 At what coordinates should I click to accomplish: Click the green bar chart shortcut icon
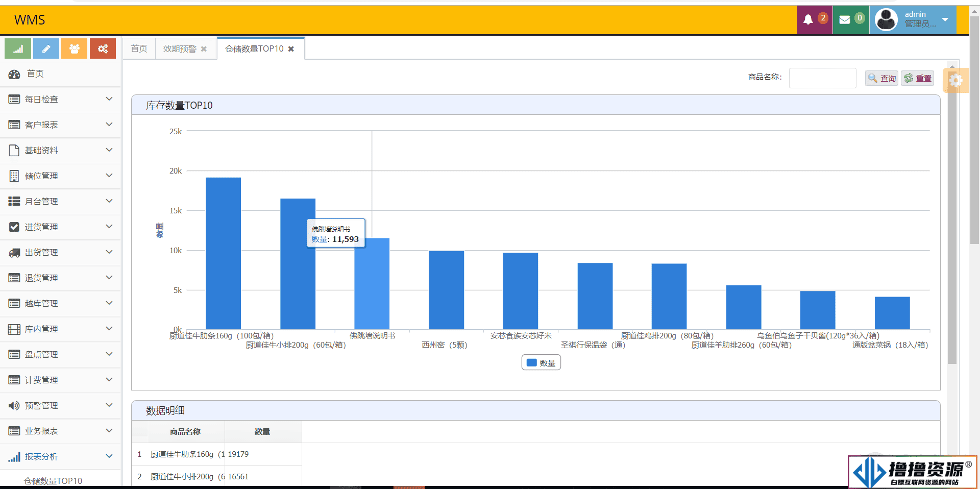tap(18, 49)
